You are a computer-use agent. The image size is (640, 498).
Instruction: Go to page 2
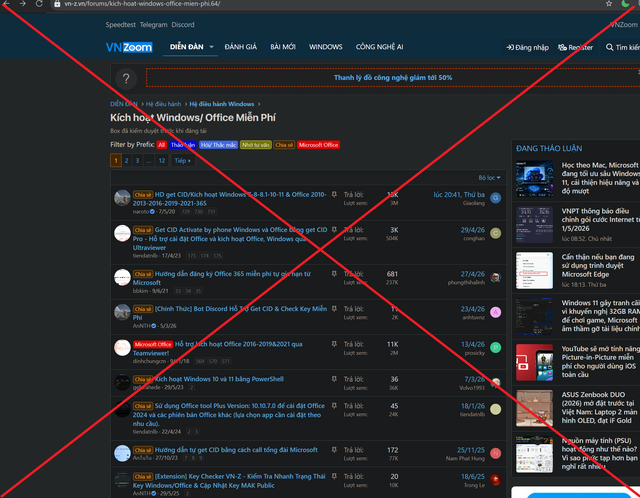[x=127, y=160]
